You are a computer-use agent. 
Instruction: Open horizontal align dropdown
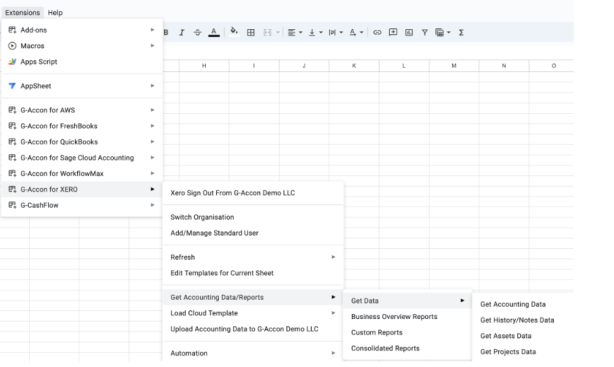pyautogui.click(x=295, y=33)
